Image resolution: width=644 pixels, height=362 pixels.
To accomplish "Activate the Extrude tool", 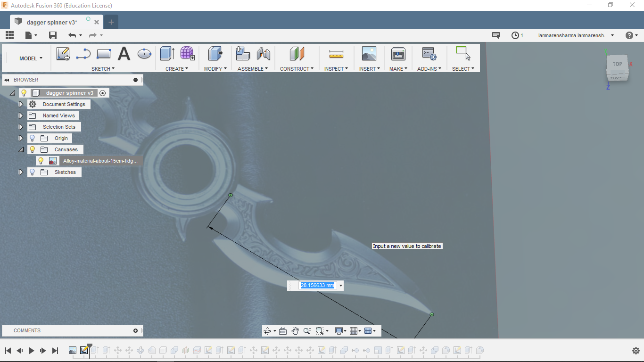I will point(167,54).
